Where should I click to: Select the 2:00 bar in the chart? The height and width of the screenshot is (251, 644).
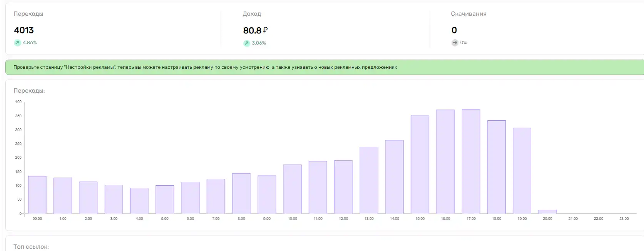pos(88,198)
